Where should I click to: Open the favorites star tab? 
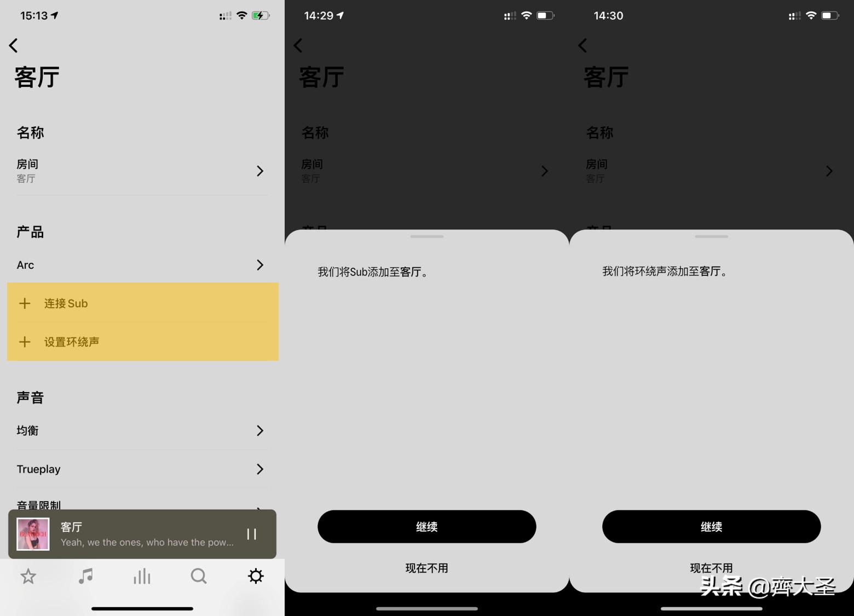28,576
